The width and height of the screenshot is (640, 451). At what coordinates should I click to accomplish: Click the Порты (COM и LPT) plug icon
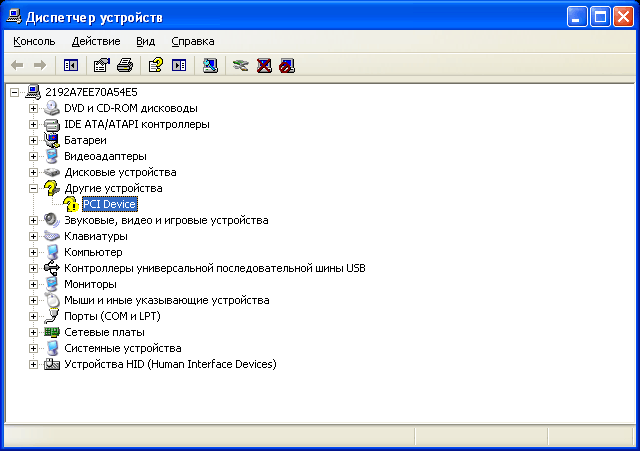52,316
